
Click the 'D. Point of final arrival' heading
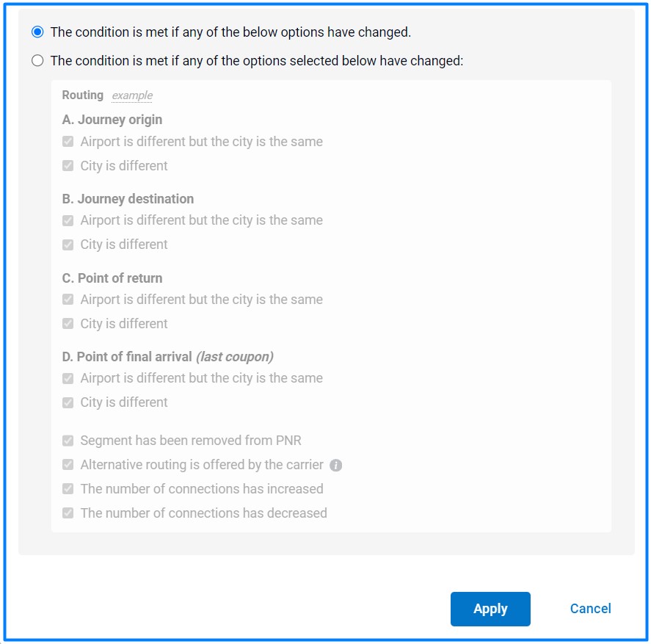(167, 357)
